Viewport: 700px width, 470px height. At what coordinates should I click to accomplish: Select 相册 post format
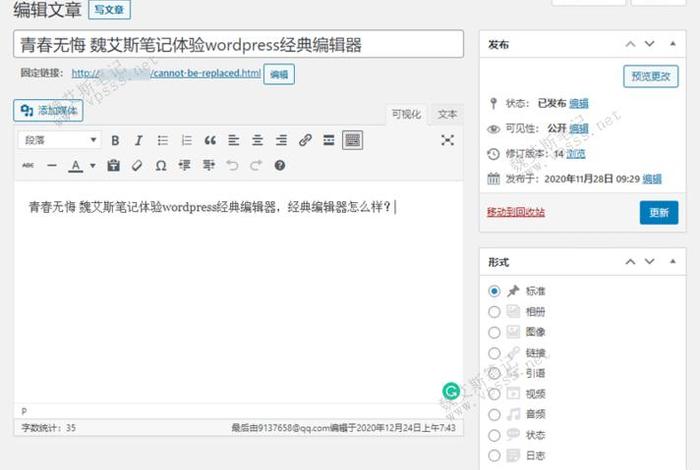[494, 312]
